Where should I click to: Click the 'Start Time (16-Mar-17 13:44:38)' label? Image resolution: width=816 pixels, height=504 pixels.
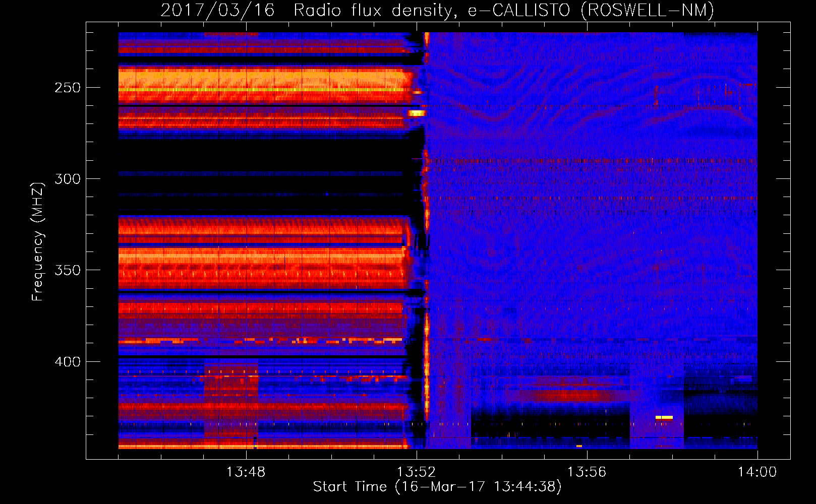[437, 487]
